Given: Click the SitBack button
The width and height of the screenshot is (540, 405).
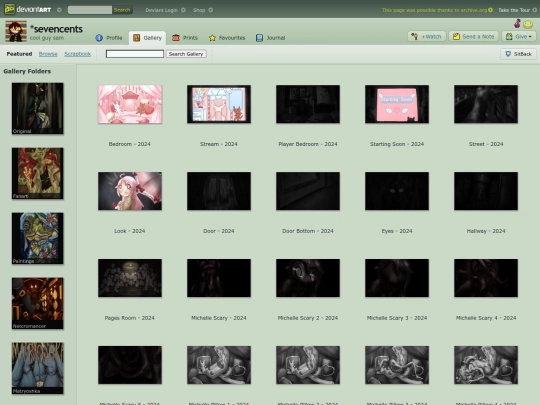Looking at the screenshot, I should tap(518, 54).
